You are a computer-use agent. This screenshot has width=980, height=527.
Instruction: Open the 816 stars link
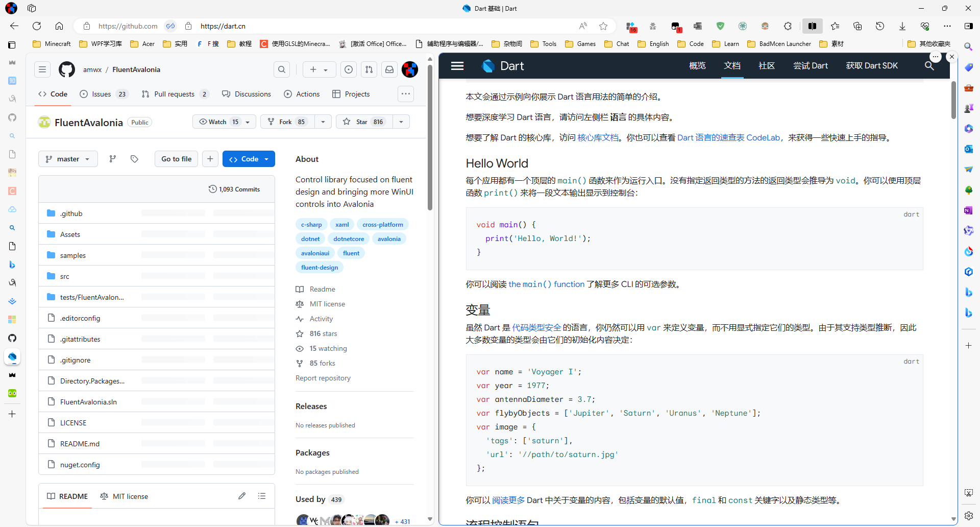(x=323, y=333)
